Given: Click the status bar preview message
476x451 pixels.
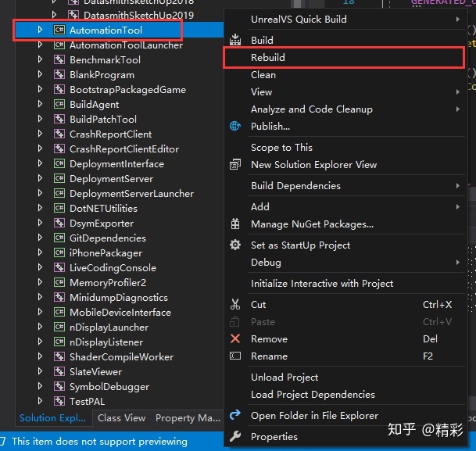Looking at the screenshot, I should (99, 442).
